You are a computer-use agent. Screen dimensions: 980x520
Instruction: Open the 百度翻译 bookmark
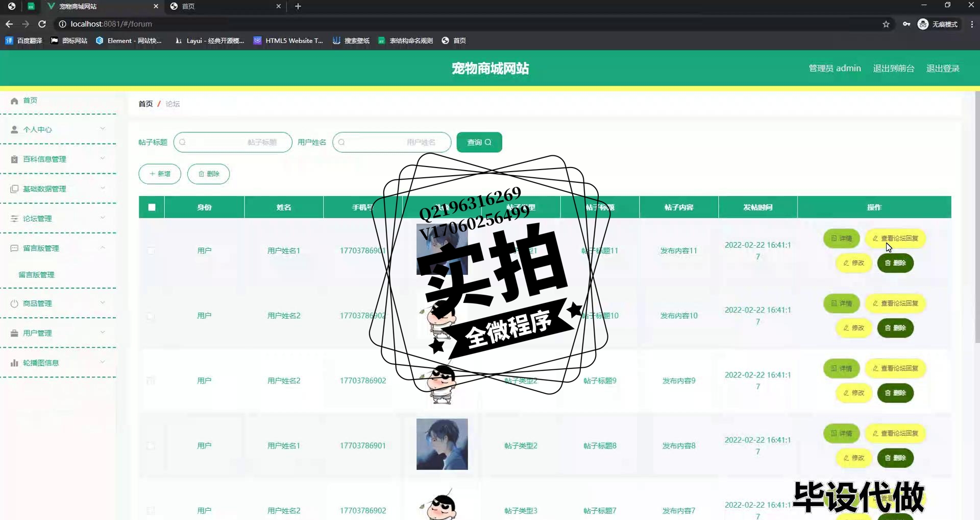tap(23, 41)
